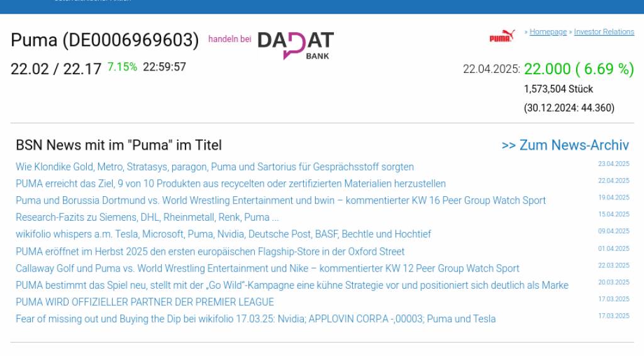
Task: Click the Puma logo icon
Action: click(x=502, y=36)
